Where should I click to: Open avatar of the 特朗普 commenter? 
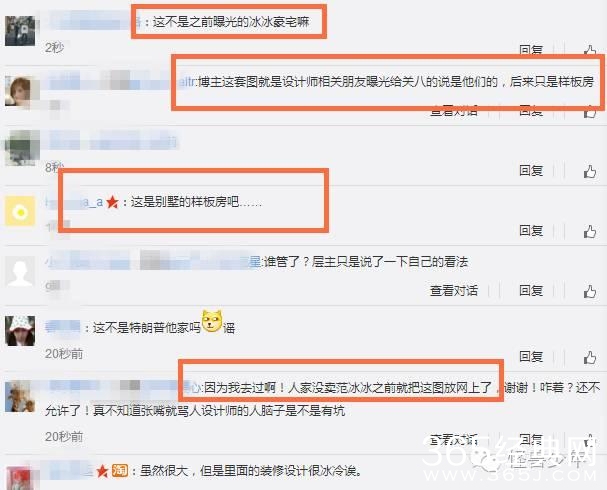point(20,331)
